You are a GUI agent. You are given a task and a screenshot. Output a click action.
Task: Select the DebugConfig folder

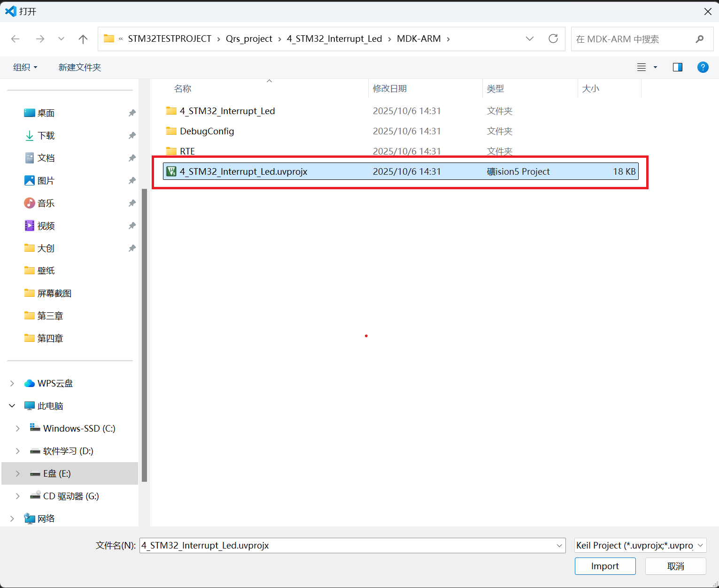401,131
